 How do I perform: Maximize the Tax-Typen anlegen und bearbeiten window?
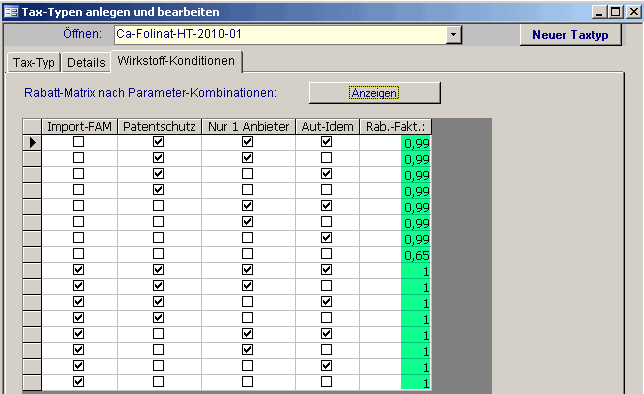[x=616, y=12]
